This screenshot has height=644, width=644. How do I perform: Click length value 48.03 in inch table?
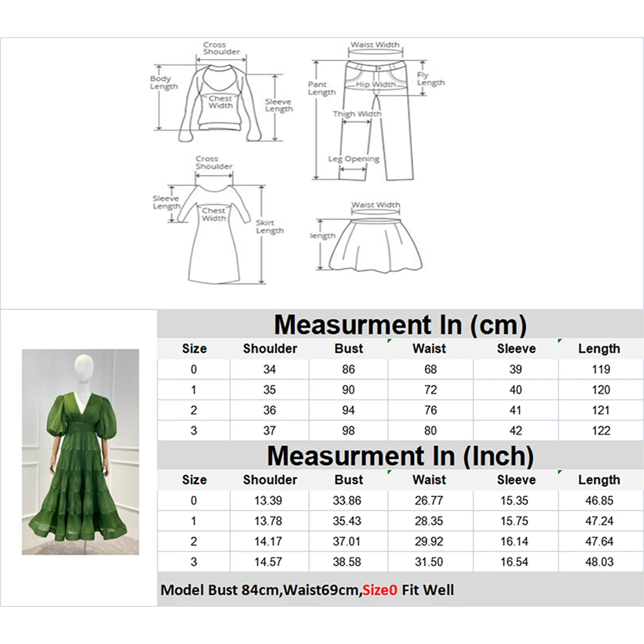(599, 561)
